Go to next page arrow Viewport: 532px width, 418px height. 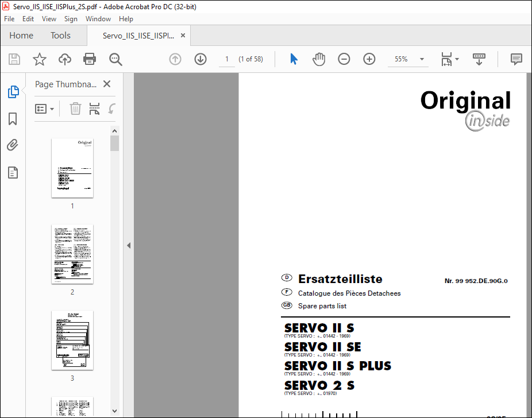pyautogui.click(x=201, y=59)
